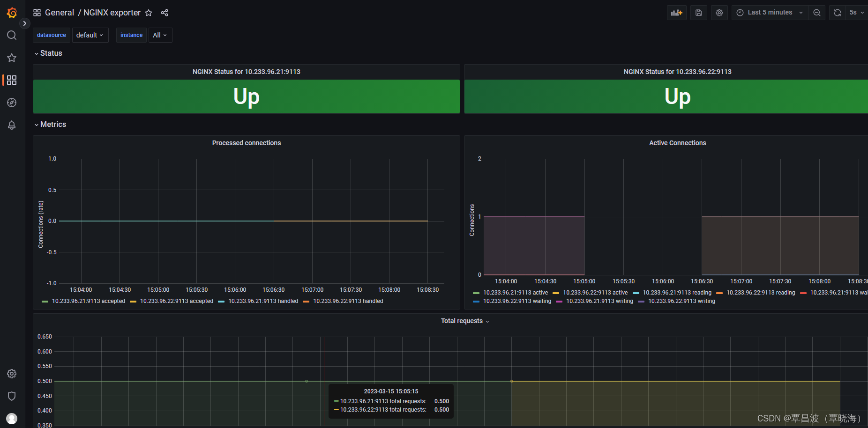868x428 pixels.
Task: Open Alerting via the bell icon
Action: click(12, 125)
